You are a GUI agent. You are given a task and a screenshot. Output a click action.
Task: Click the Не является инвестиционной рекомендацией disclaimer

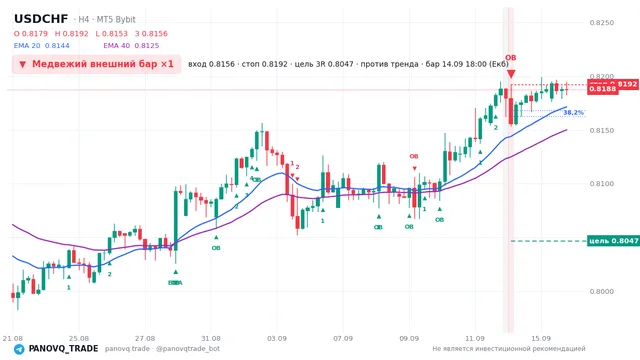pyautogui.click(x=509, y=349)
